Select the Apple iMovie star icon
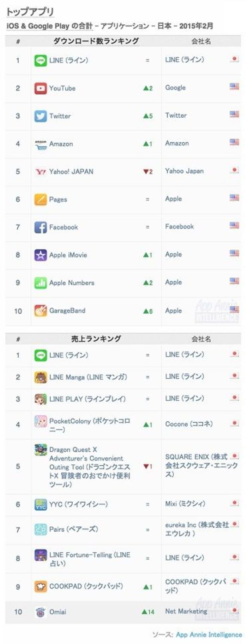 (x=40, y=255)
